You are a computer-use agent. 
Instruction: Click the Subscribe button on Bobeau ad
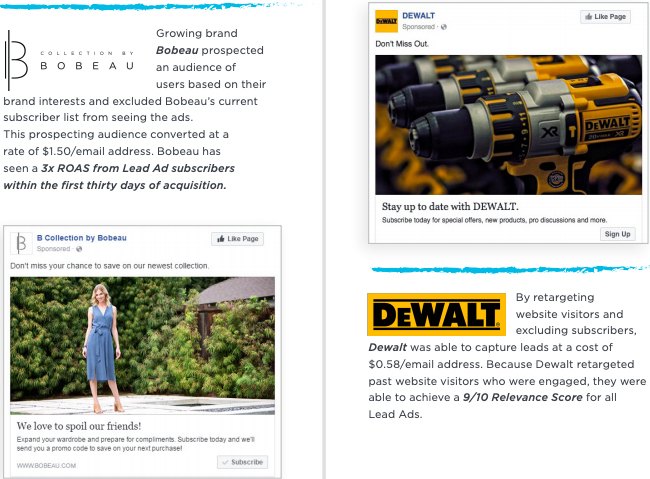pyautogui.click(x=243, y=462)
